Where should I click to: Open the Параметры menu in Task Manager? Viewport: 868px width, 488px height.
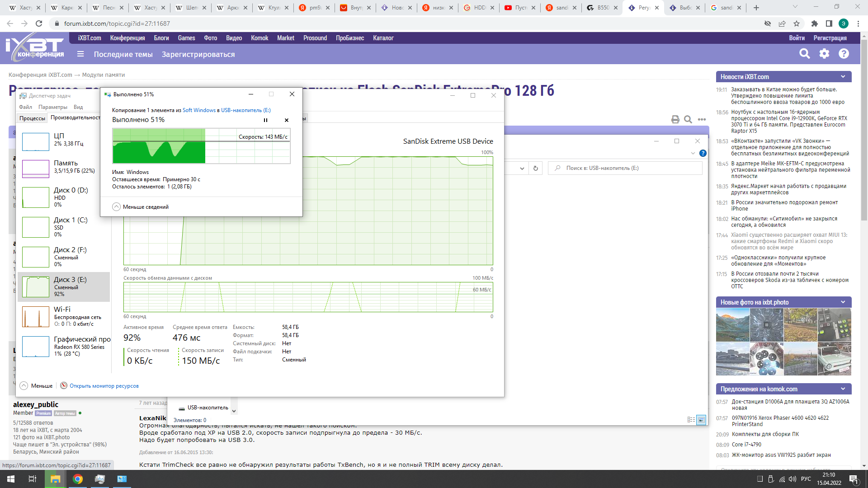click(53, 107)
